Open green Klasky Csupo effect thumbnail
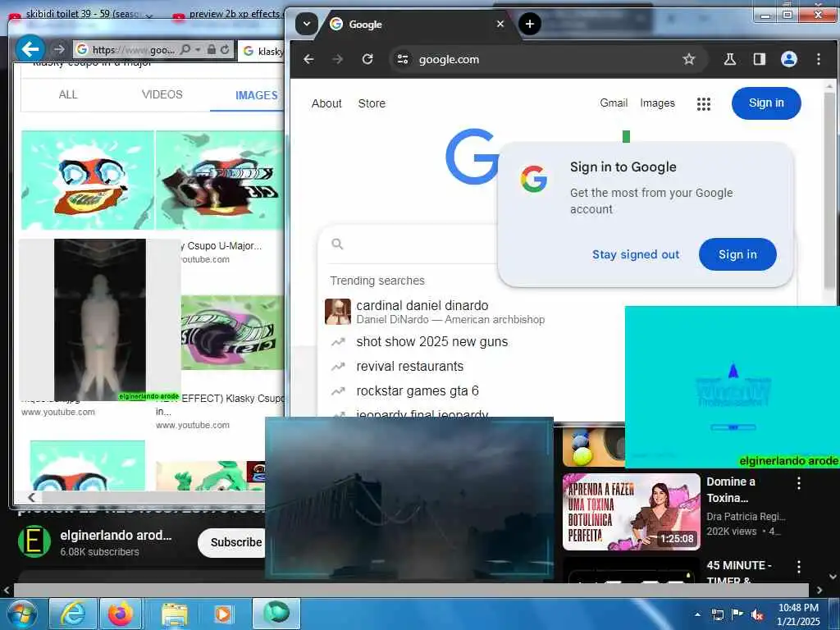Screen dimensions: 840x630 (x=232, y=333)
